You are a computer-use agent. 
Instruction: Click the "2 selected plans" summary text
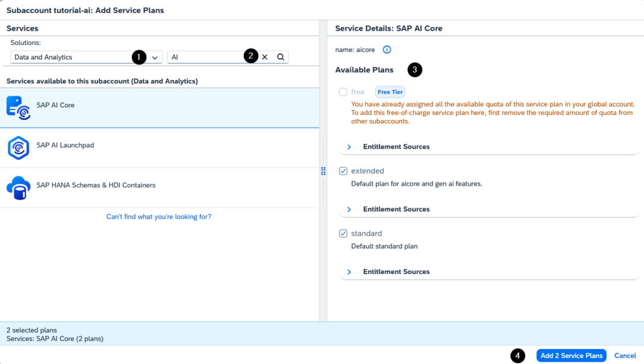pos(32,330)
